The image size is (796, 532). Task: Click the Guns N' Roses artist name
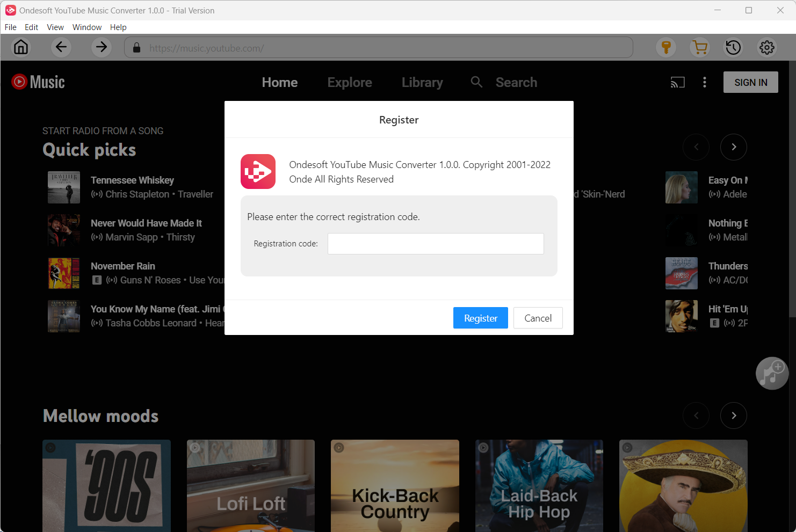150,280
